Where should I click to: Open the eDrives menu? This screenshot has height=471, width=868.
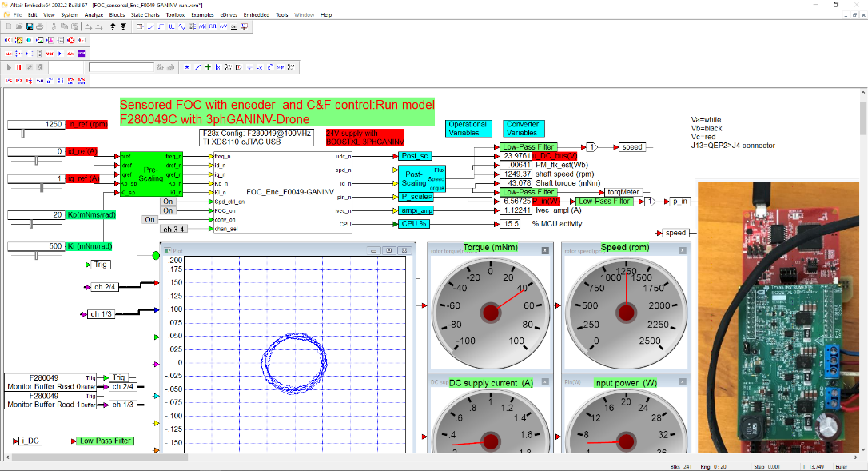coord(229,15)
